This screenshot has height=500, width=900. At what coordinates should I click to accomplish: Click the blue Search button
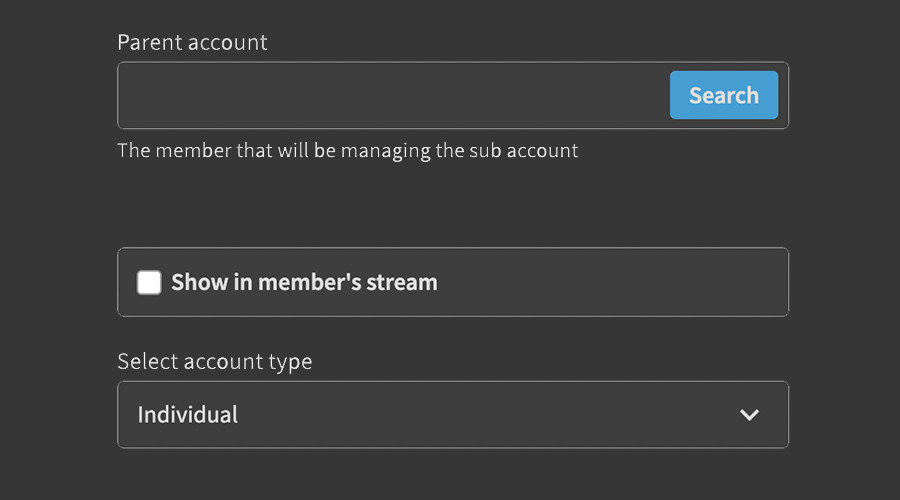(723, 95)
